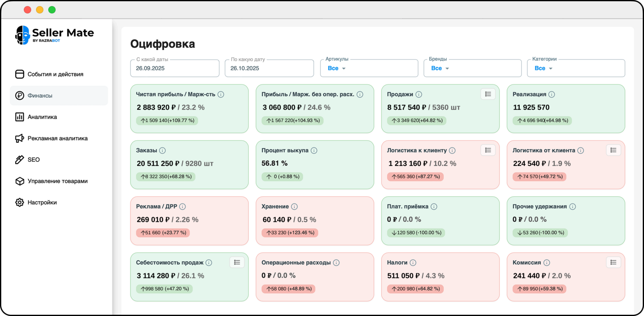This screenshot has width=644, height=316.
Task: Click the С какой даты date field
Action: [x=175, y=68]
